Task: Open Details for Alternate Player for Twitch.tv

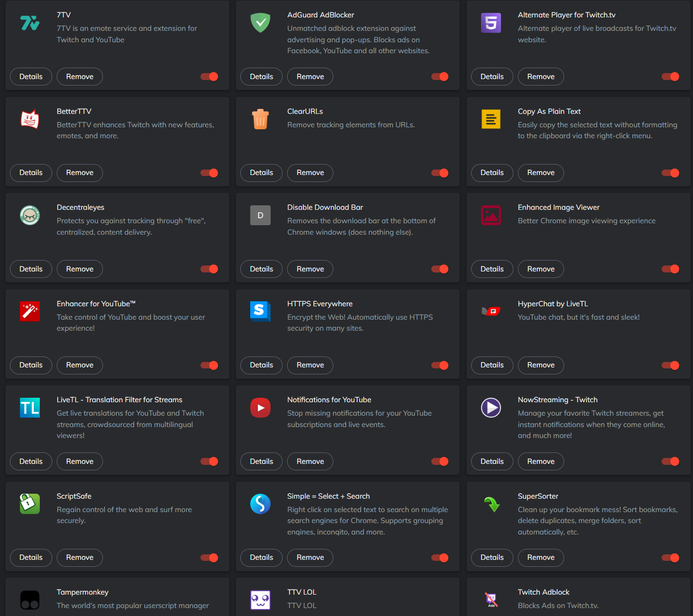Action: (492, 77)
